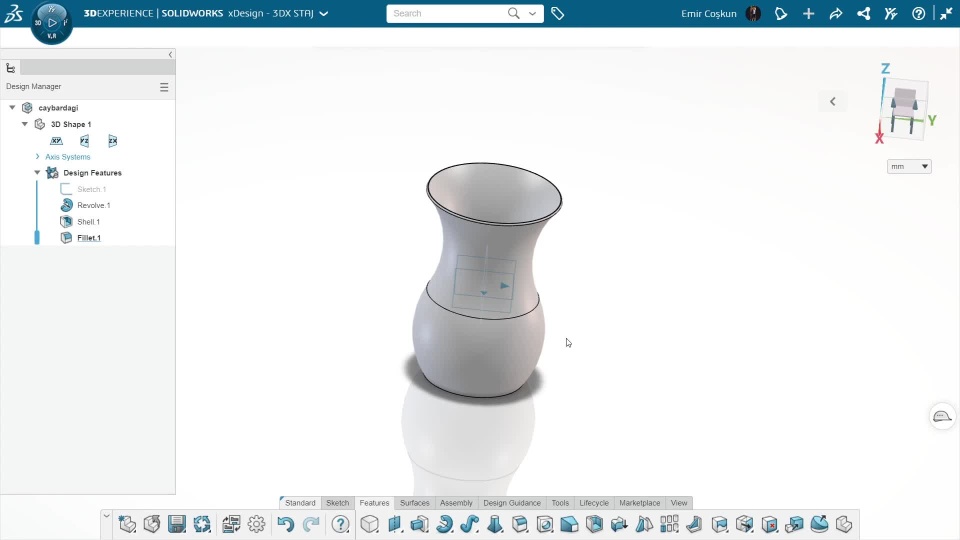
Task: Select the Sweep feature tool icon
Action: tap(470, 524)
